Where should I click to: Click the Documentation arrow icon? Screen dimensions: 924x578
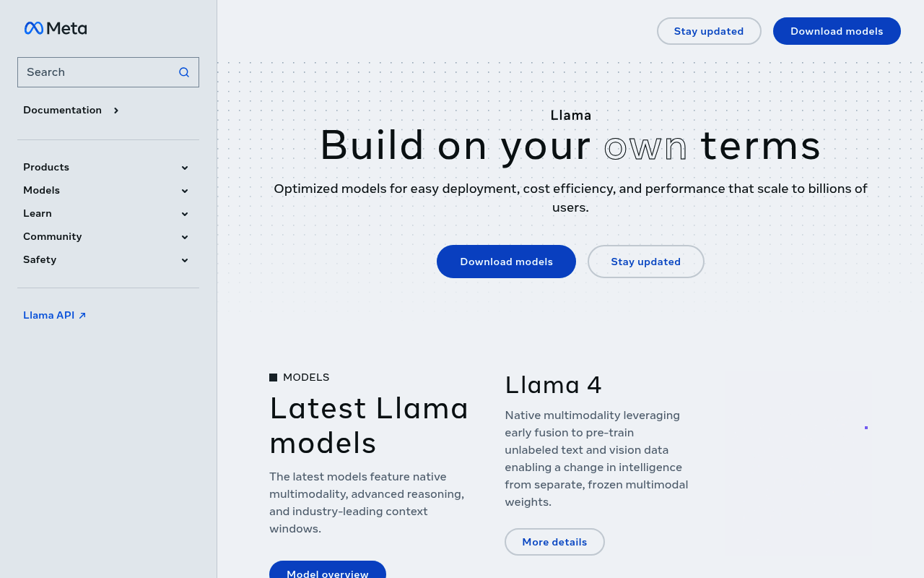(x=115, y=111)
